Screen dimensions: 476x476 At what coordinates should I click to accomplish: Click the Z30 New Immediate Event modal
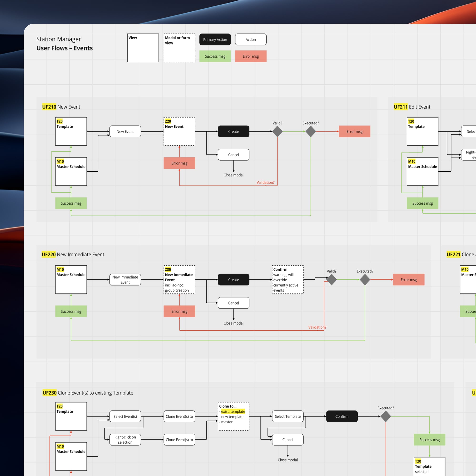pos(179,280)
